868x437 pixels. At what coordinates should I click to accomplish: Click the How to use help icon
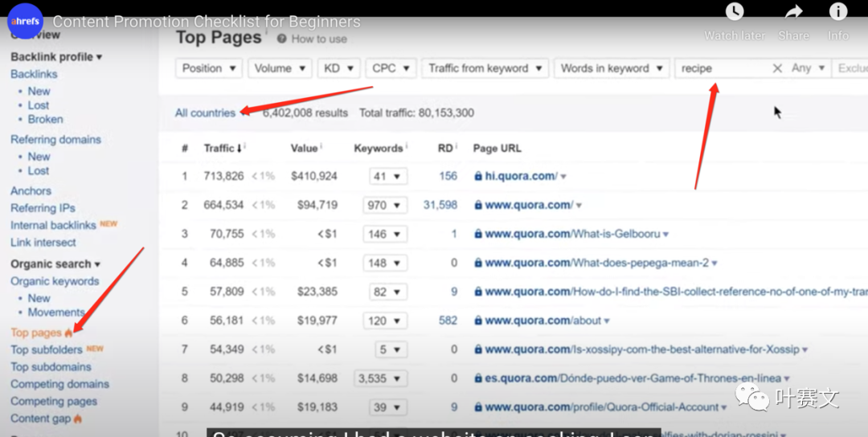(282, 39)
